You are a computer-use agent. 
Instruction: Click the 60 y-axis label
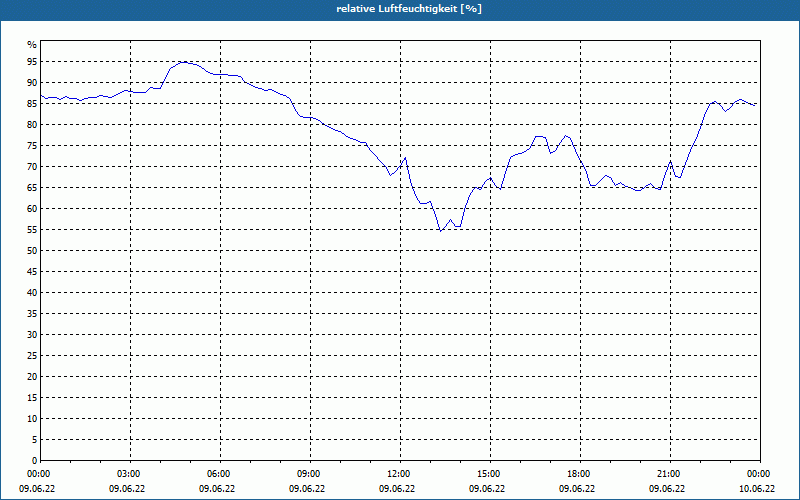click(x=32, y=209)
